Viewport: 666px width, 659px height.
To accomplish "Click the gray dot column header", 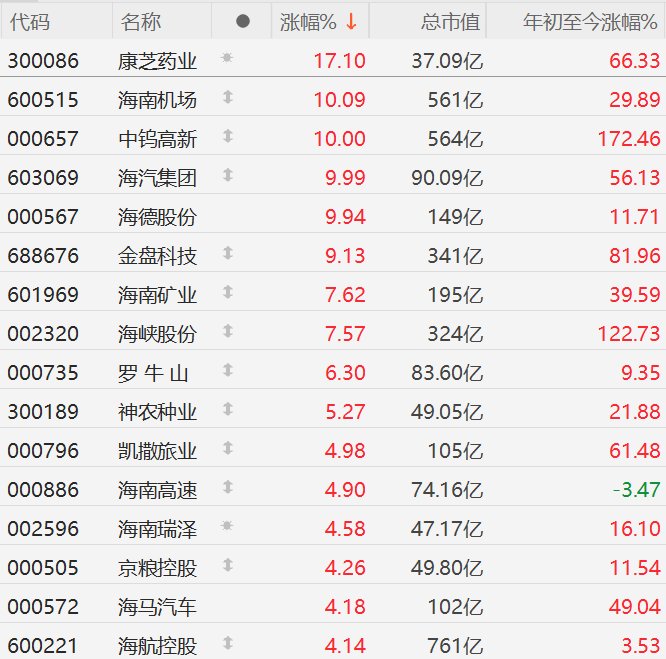I will coord(243,21).
